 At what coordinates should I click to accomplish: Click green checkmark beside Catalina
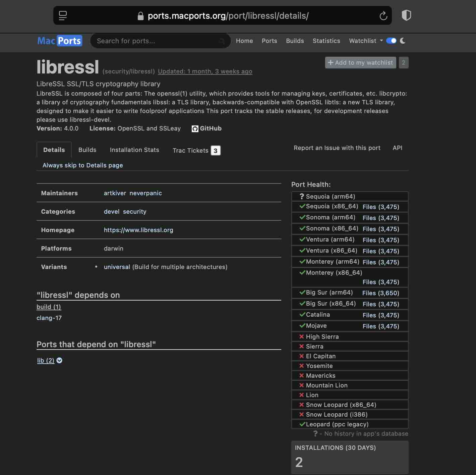[x=302, y=315]
